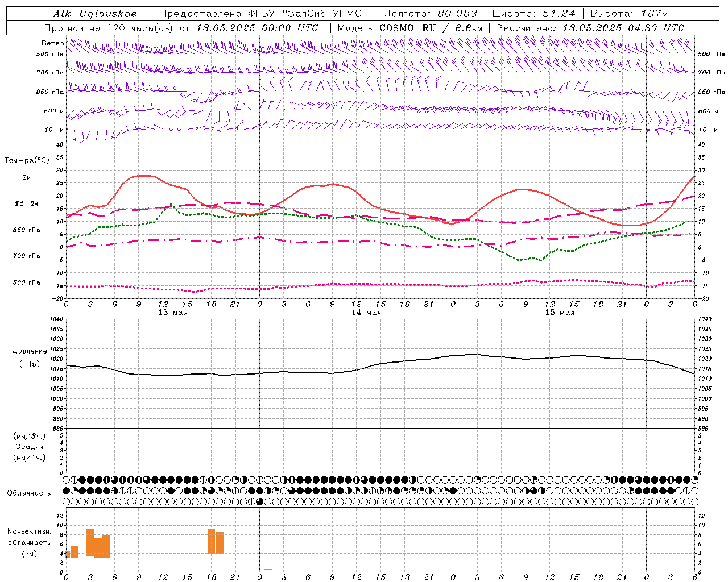Click the Модель COSMO-RU / 6.6км label
The height and width of the screenshot is (582, 728).
[410, 28]
